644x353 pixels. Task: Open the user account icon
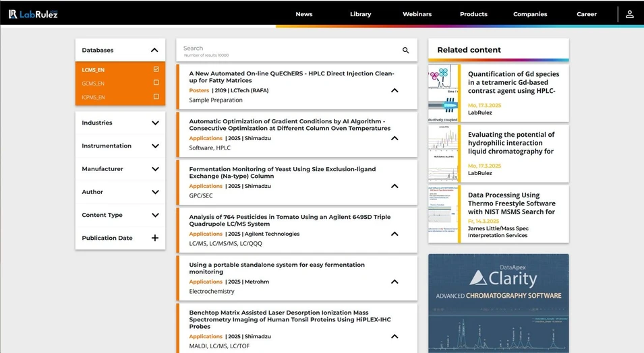pos(629,14)
